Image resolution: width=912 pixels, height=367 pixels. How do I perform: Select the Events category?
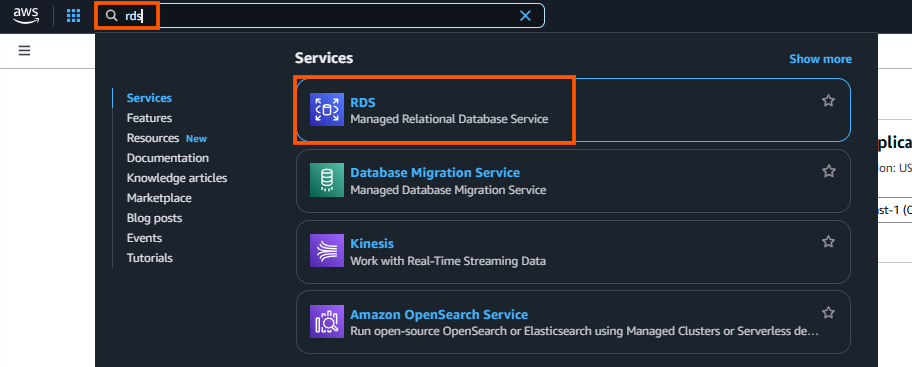pyautogui.click(x=144, y=238)
